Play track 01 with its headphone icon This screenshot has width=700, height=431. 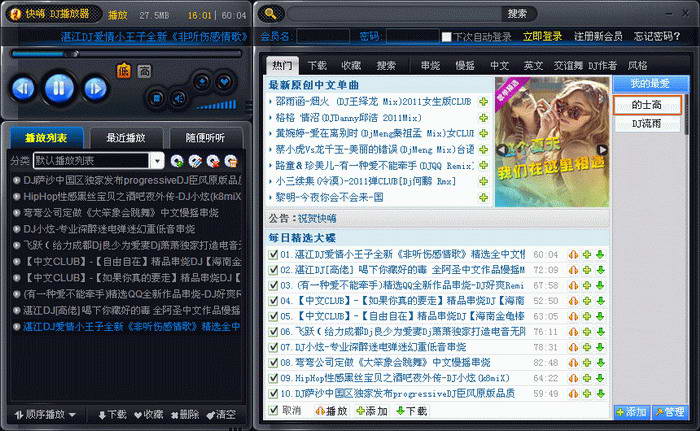coord(573,255)
